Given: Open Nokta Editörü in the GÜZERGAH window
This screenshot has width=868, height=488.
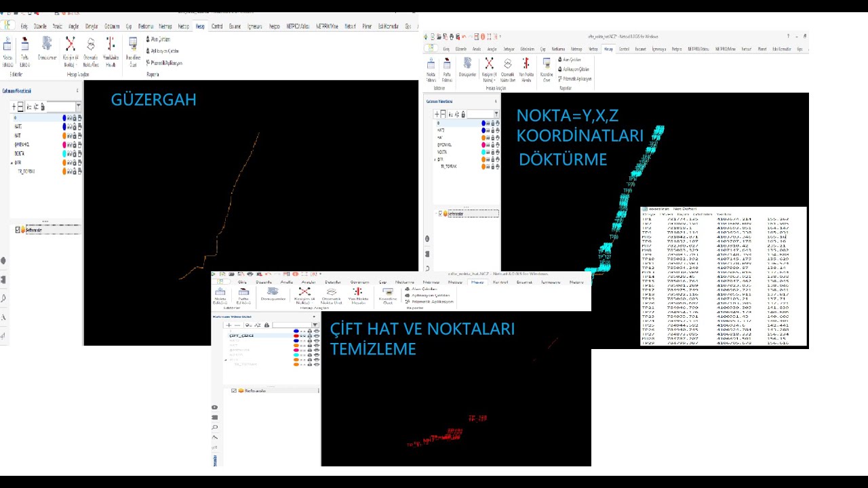Looking at the screenshot, I should coord(7,51).
